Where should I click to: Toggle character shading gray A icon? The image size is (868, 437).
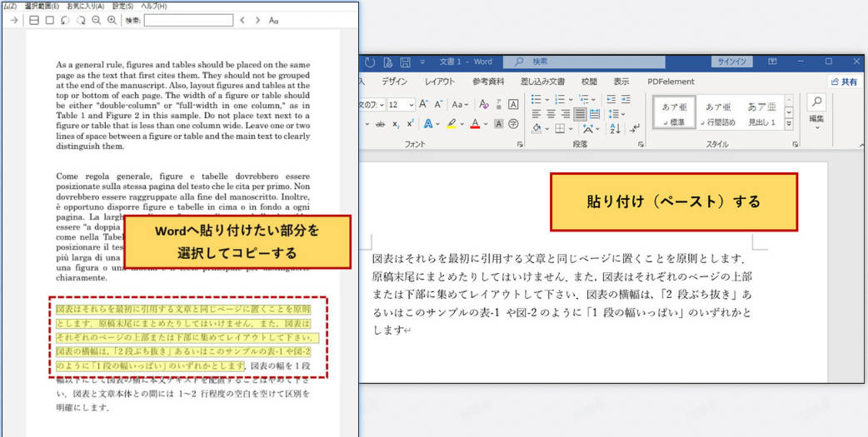[498, 124]
